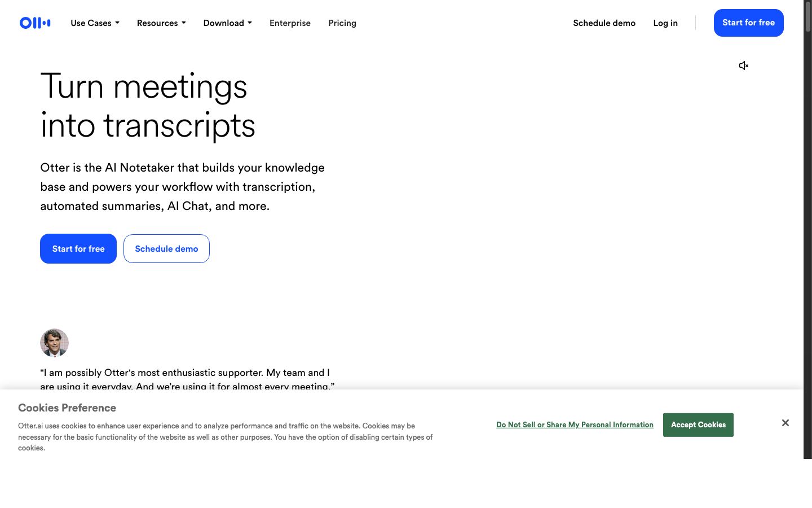Click Tim Draper's circular avatar photo

54,343
